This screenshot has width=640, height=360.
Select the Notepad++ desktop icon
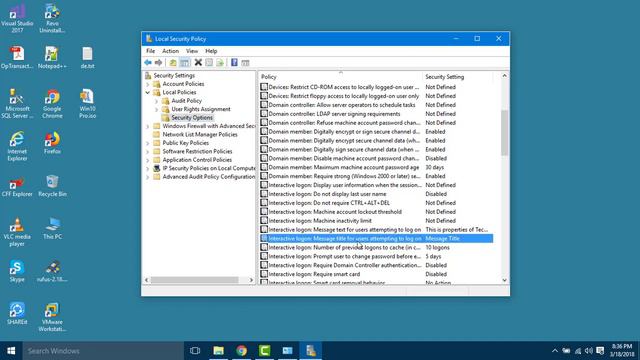pyautogui.click(x=52, y=58)
